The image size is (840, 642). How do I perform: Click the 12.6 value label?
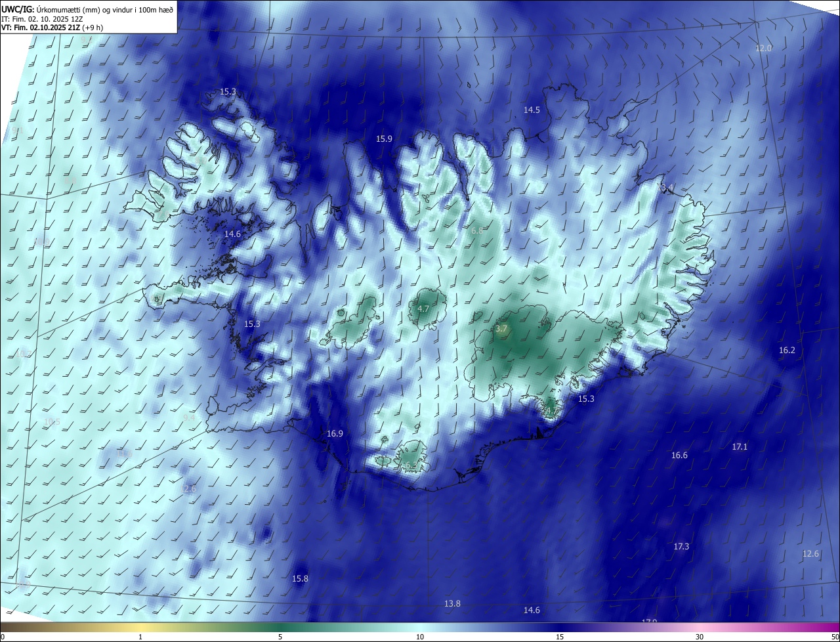810,554
